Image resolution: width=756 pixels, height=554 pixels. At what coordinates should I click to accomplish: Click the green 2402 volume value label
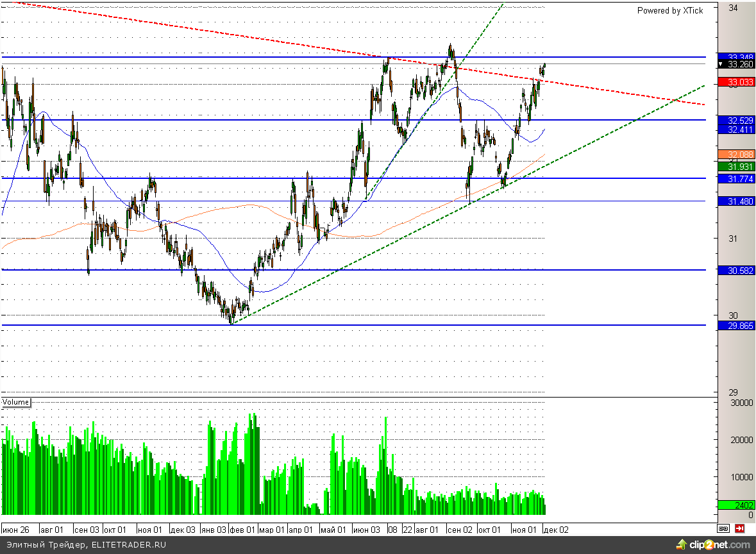point(737,505)
